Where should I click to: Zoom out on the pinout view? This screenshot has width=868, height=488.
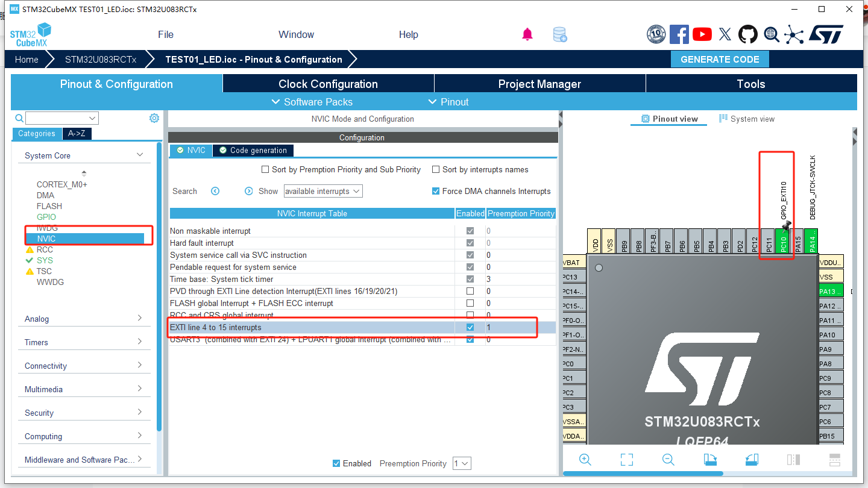[668, 460]
